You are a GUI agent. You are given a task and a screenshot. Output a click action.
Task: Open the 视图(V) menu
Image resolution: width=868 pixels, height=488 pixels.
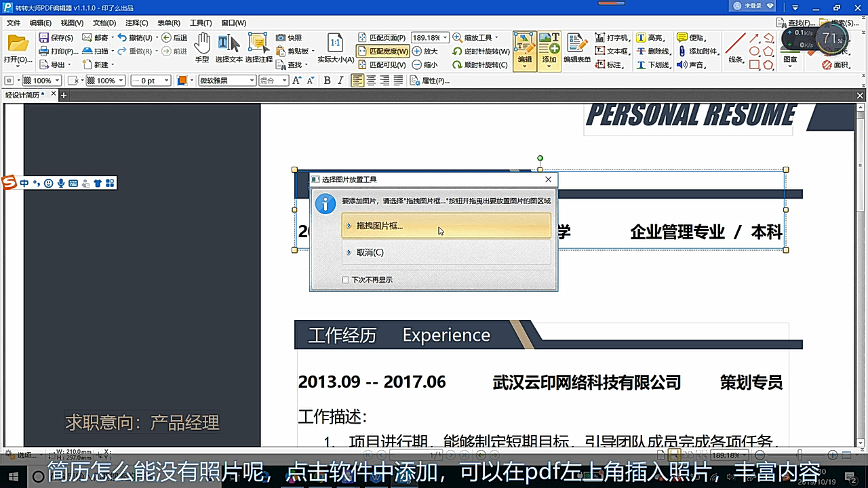(72, 23)
